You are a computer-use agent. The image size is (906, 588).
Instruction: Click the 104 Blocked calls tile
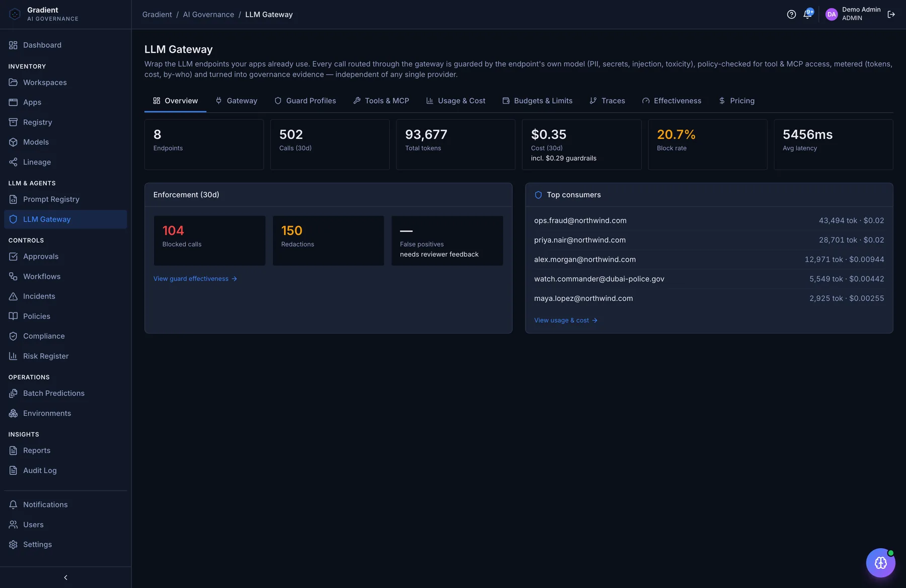point(209,240)
